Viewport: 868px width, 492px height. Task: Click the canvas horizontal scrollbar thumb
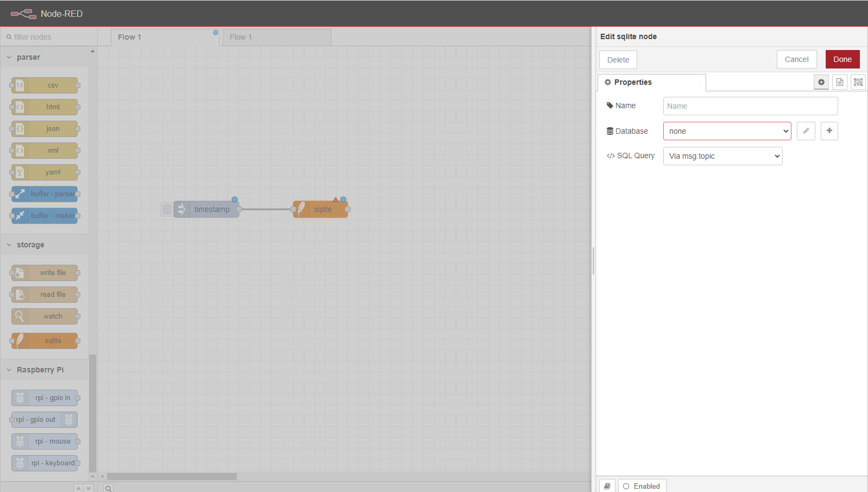click(x=172, y=476)
